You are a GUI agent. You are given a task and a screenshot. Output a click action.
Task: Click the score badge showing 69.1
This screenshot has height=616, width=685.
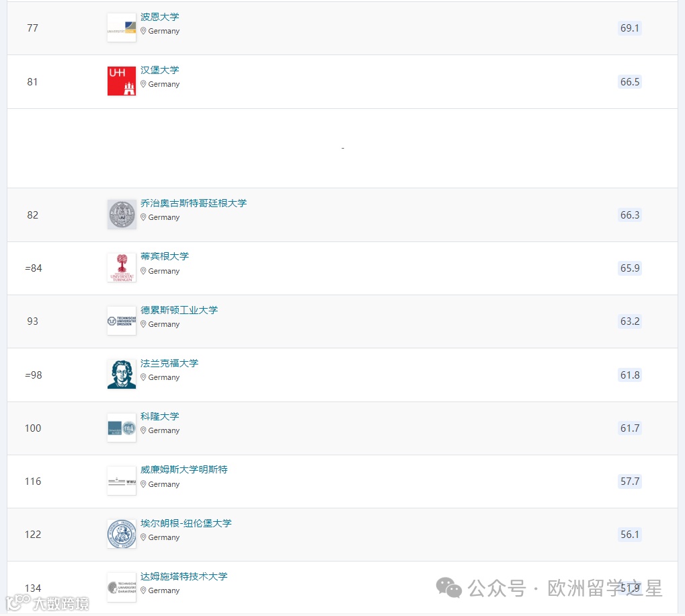point(629,28)
